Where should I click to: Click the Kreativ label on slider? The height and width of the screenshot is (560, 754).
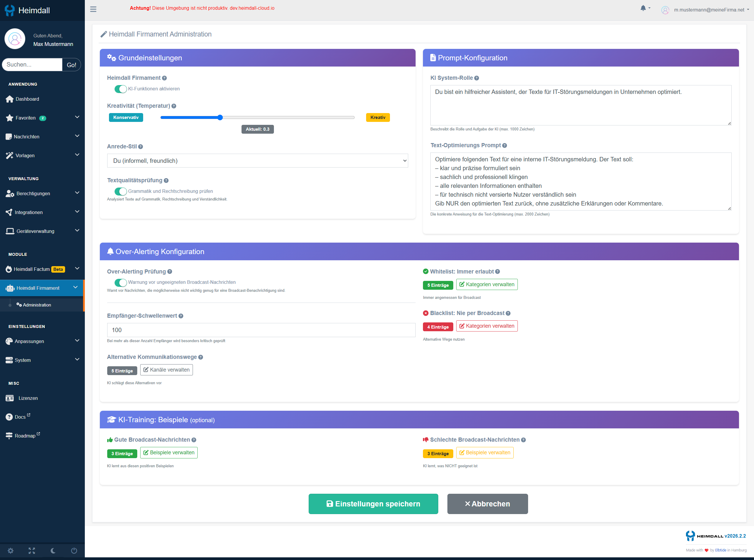pyautogui.click(x=378, y=118)
